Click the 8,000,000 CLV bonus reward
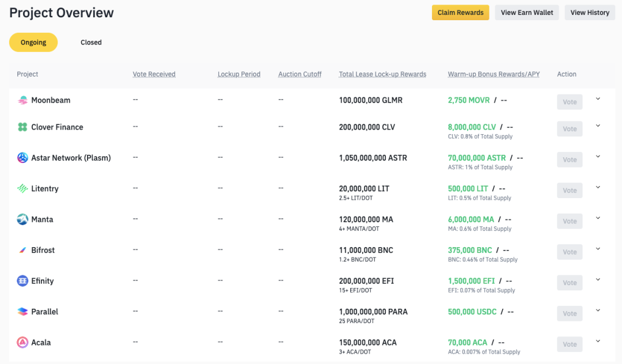This screenshot has height=364, width=622. click(472, 127)
